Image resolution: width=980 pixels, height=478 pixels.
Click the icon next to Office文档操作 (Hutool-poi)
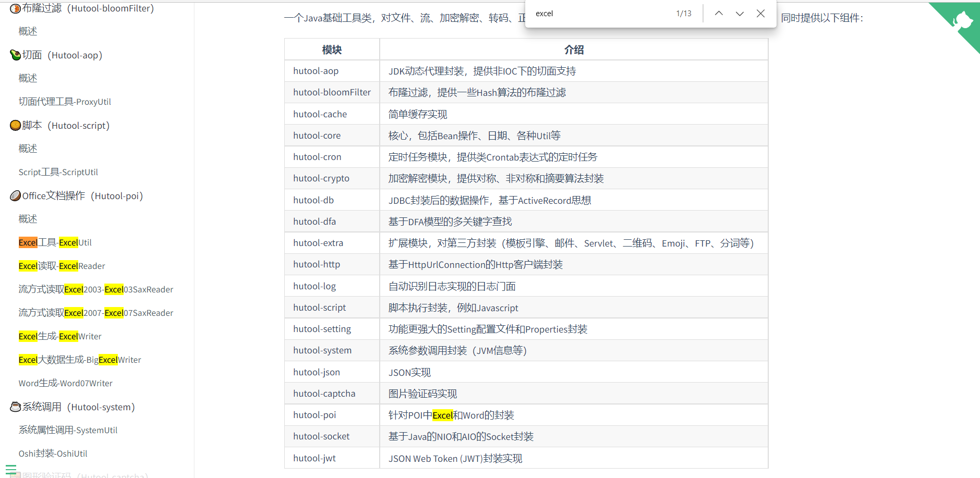(x=15, y=195)
